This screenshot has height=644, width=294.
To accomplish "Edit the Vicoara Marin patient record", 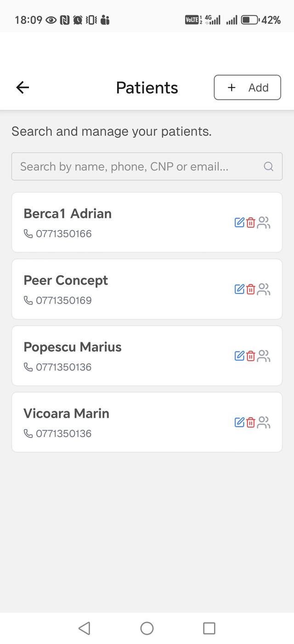I will coord(239,422).
